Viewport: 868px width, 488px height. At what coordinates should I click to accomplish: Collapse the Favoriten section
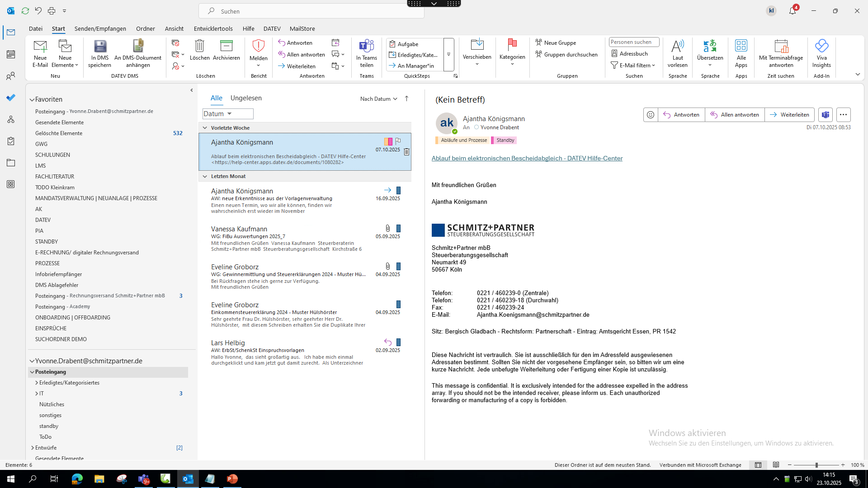click(32, 99)
